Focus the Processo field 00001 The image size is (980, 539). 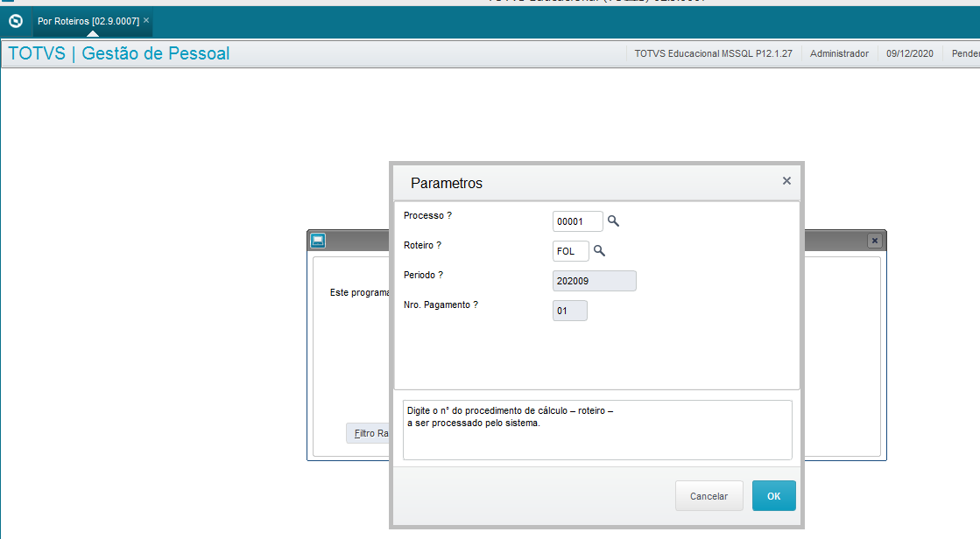[x=577, y=221]
